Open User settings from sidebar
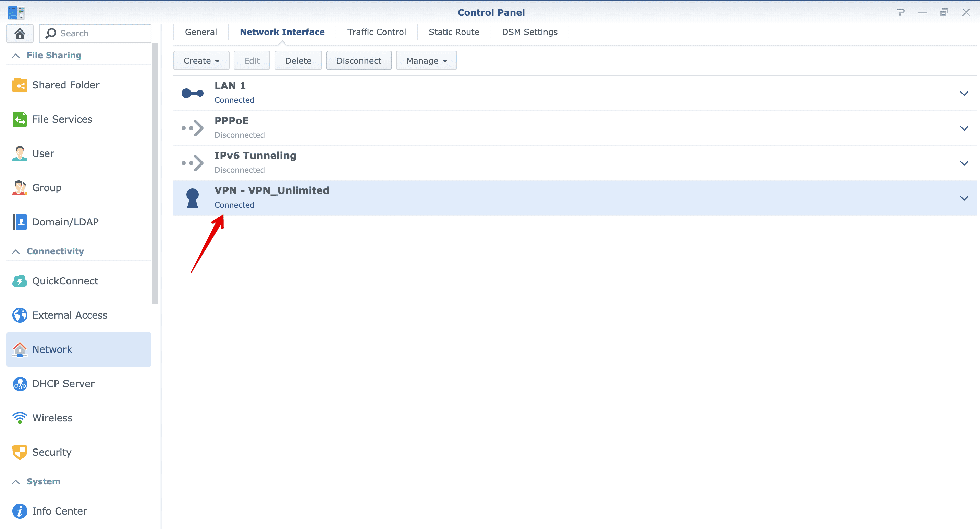The image size is (980, 529). (x=20, y=153)
